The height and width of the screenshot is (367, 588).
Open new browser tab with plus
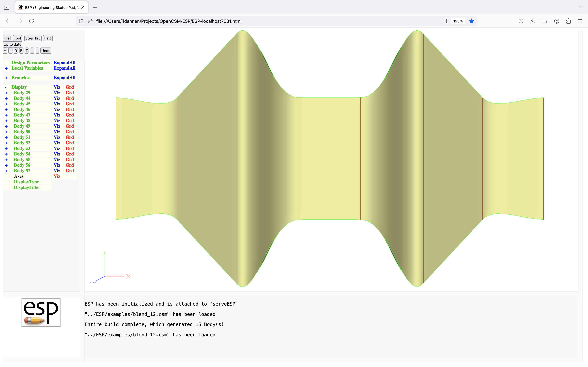pyautogui.click(x=95, y=8)
